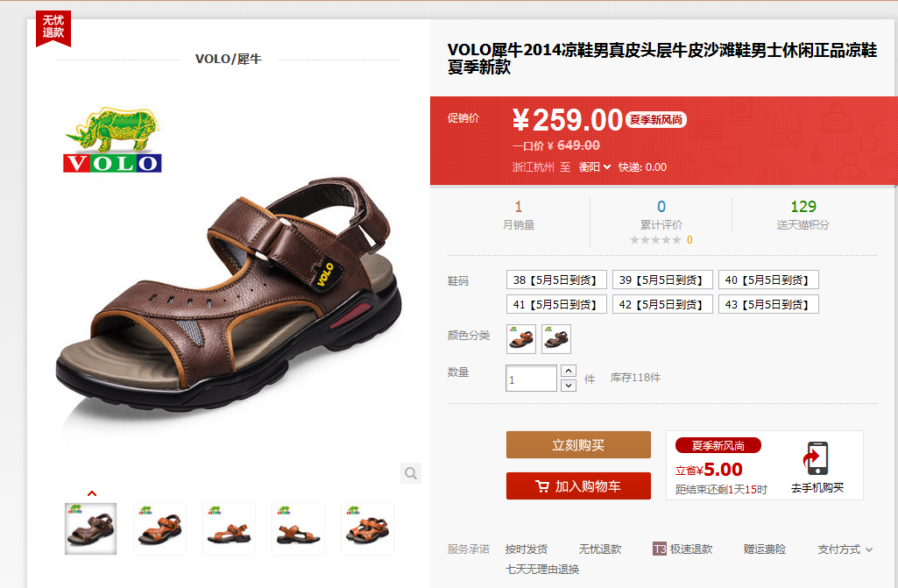This screenshot has width=898, height=588.
Task: Click the quantity input field
Action: click(x=531, y=379)
